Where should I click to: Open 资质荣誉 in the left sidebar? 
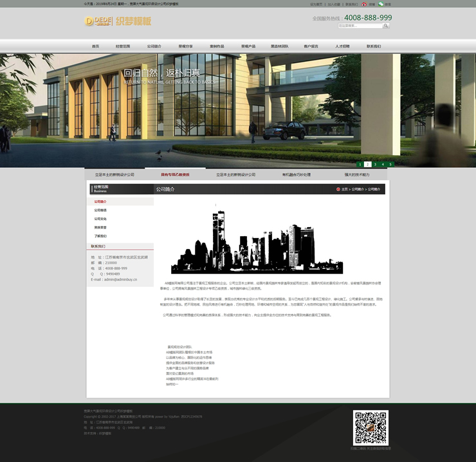pyautogui.click(x=100, y=227)
